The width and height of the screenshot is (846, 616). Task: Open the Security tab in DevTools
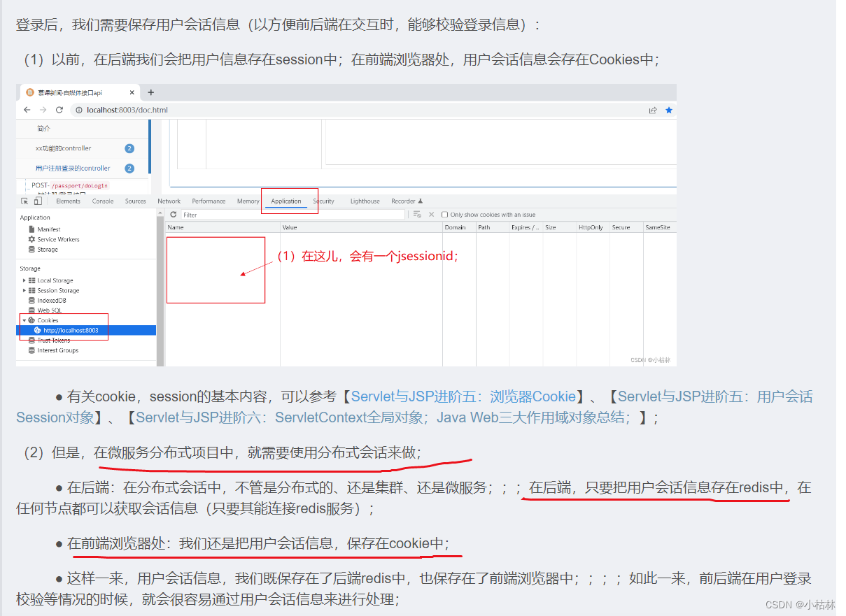coord(324,201)
